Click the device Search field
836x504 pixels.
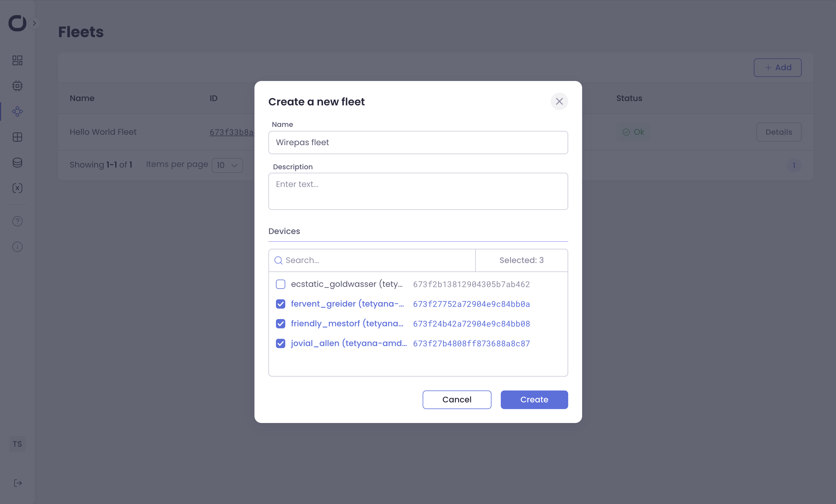coord(377,260)
